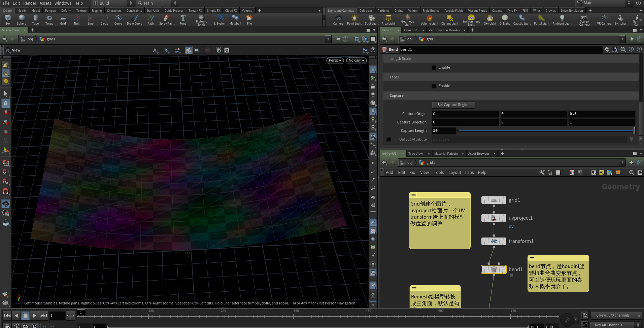Screen dimensions: 644x328
Task: Open the Persp viewport dropdown
Action: pos(335,61)
